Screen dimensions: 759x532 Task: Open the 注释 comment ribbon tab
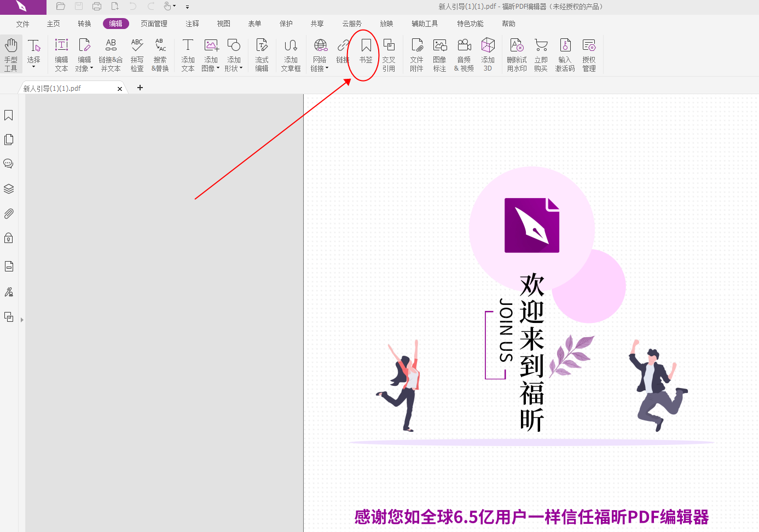[x=191, y=24]
